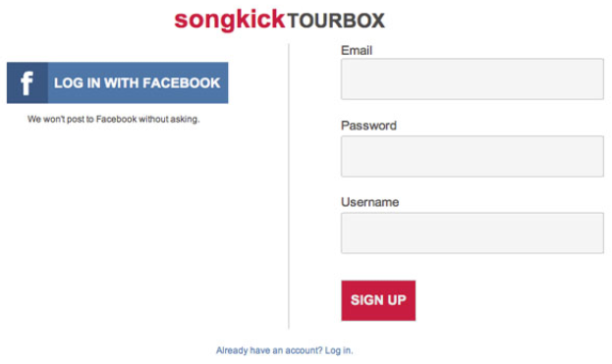The width and height of the screenshot is (612, 364).
Task: Click the word FACEBOOK on the blue button
Action: pyautogui.click(x=182, y=83)
